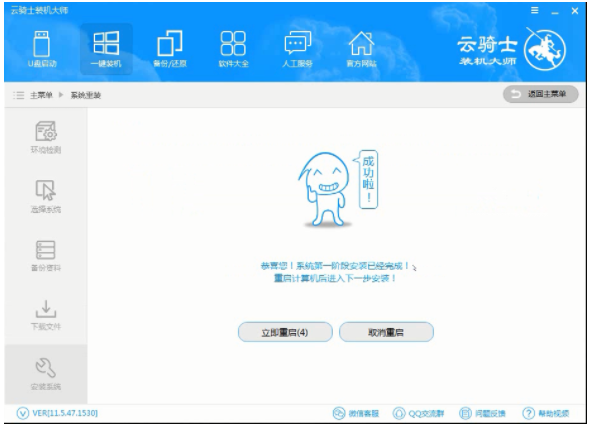The width and height of the screenshot is (589, 427).
Task: Click the 安装系统 wrench step icon
Action: (45, 374)
